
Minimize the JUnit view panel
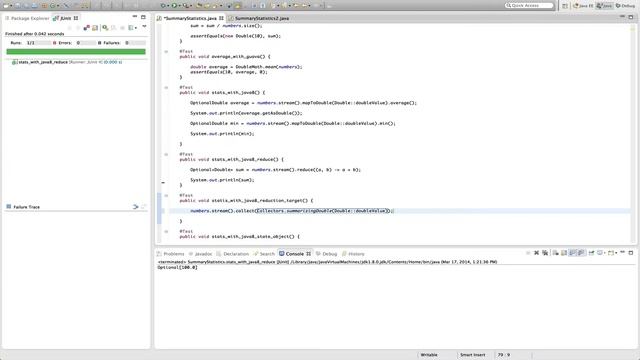click(135, 17)
